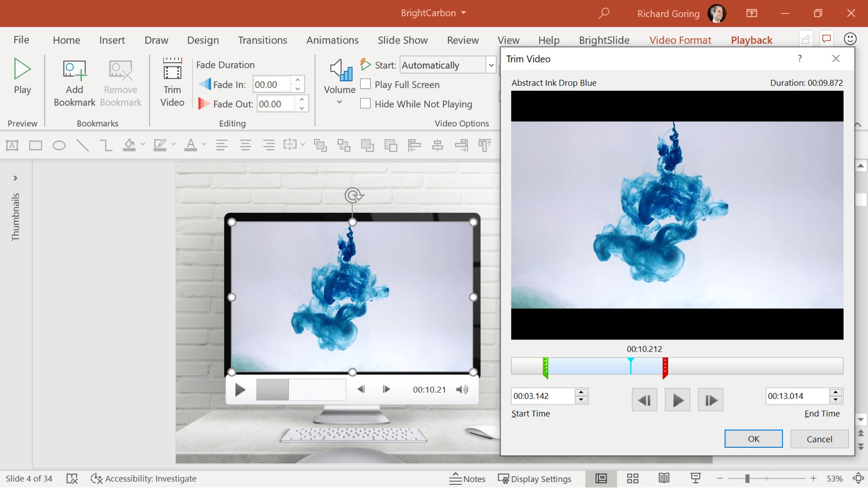868x488 pixels.
Task: Click Cancel to discard trim changes
Action: pos(819,438)
